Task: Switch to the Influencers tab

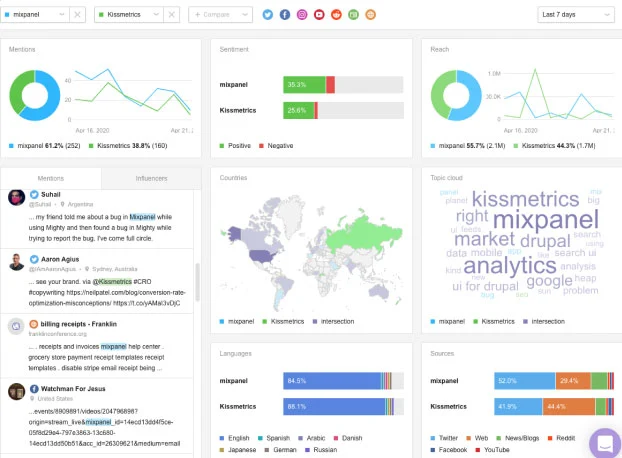Action: (x=151, y=178)
